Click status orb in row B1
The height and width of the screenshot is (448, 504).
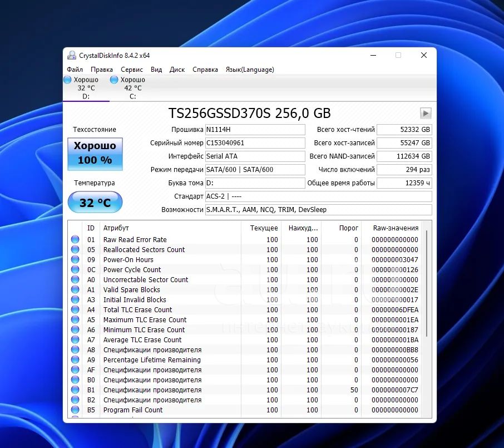click(75, 390)
